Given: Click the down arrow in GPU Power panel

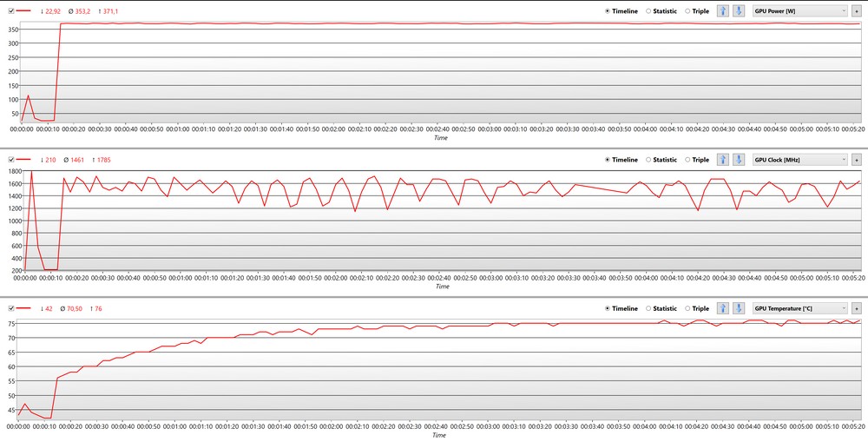Looking at the screenshot, I should coord(739,11).
